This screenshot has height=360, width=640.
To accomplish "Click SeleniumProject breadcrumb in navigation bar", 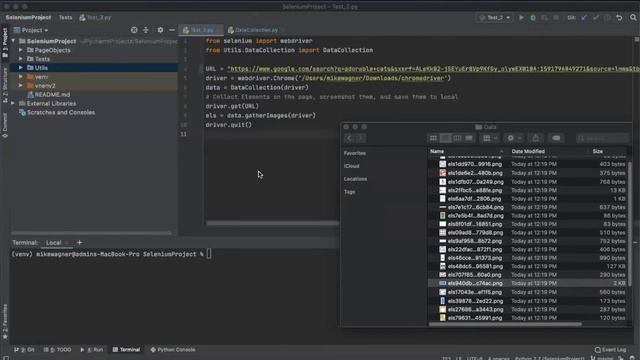I will [x=28, y=18].
